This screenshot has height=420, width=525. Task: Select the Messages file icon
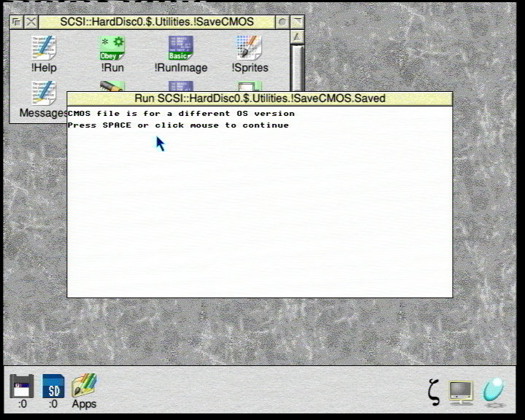[x=44, y=99]
